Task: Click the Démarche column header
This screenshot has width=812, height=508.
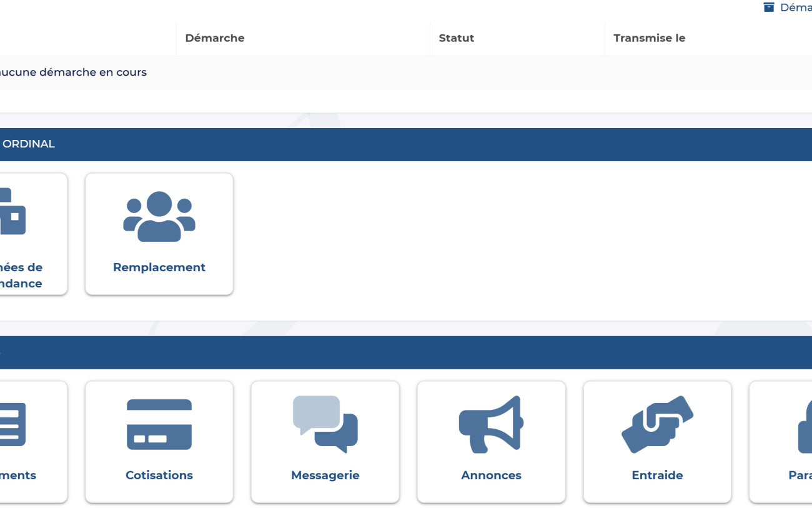Action: pos(215,38)
